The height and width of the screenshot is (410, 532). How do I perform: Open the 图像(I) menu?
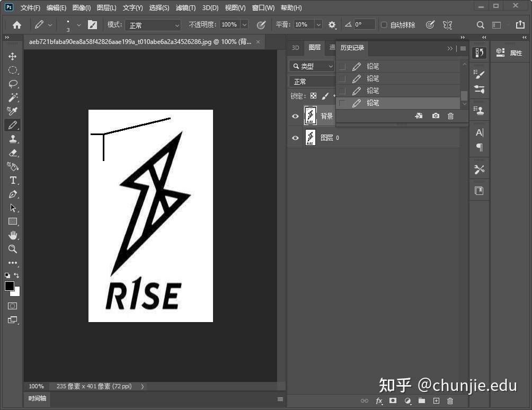pos(82,7)
